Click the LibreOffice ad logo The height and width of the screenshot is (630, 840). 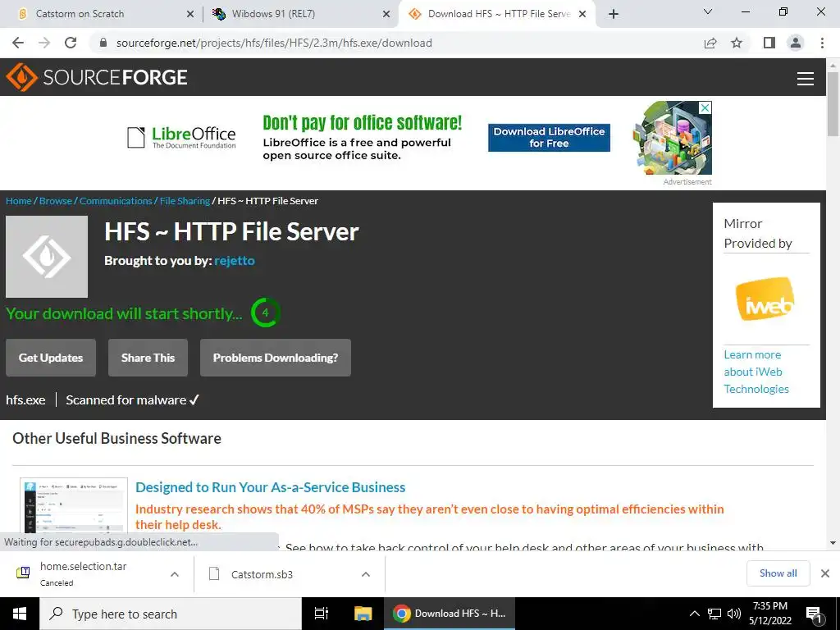click(x=181, y=138)
